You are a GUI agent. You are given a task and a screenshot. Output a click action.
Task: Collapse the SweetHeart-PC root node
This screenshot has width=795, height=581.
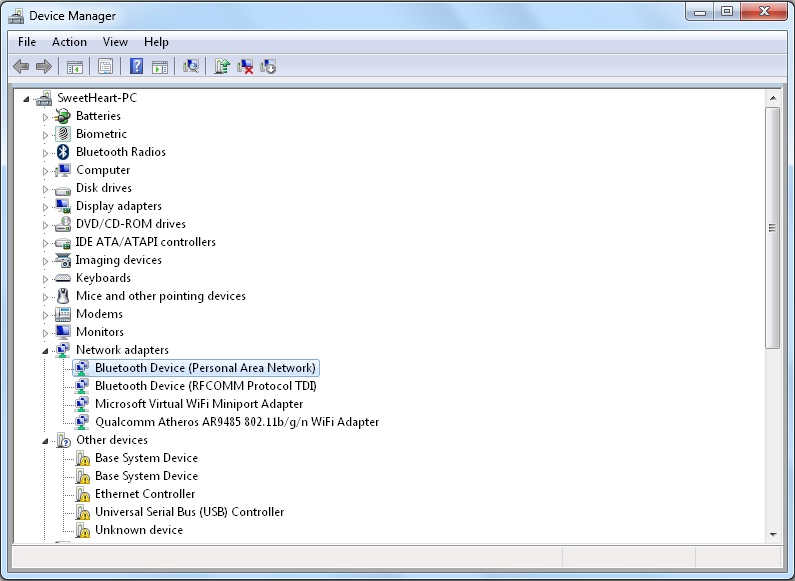26,99
